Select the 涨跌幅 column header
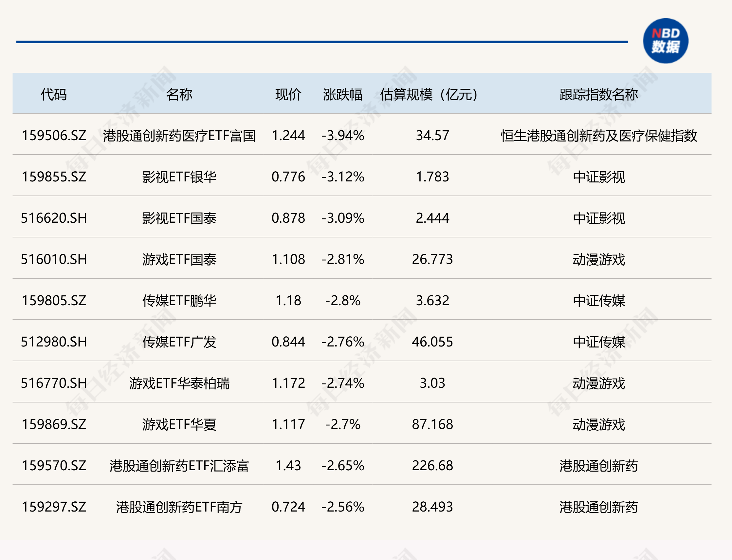The height and width of the screenshot is (560, 732). [x=342, y=95]
